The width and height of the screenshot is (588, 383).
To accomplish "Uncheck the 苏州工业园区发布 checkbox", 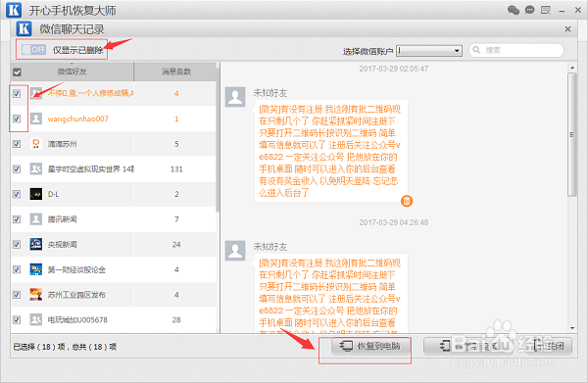I will click(x=17, y=295).
